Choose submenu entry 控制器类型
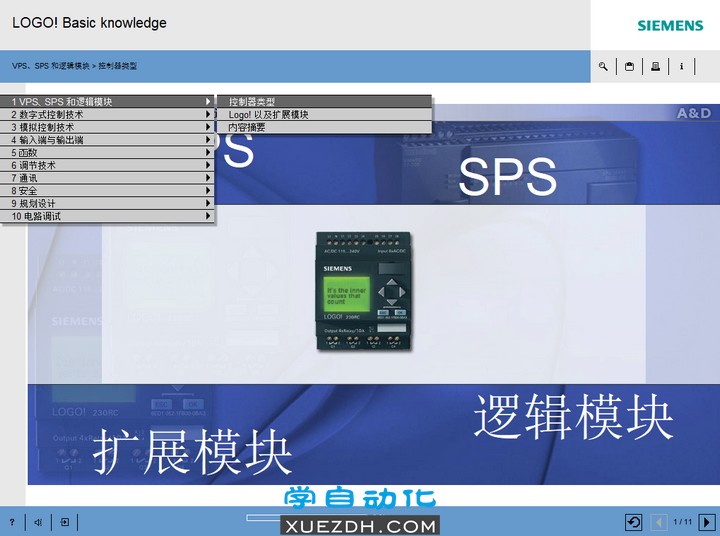The image size is (720, 536). [324, 102]
